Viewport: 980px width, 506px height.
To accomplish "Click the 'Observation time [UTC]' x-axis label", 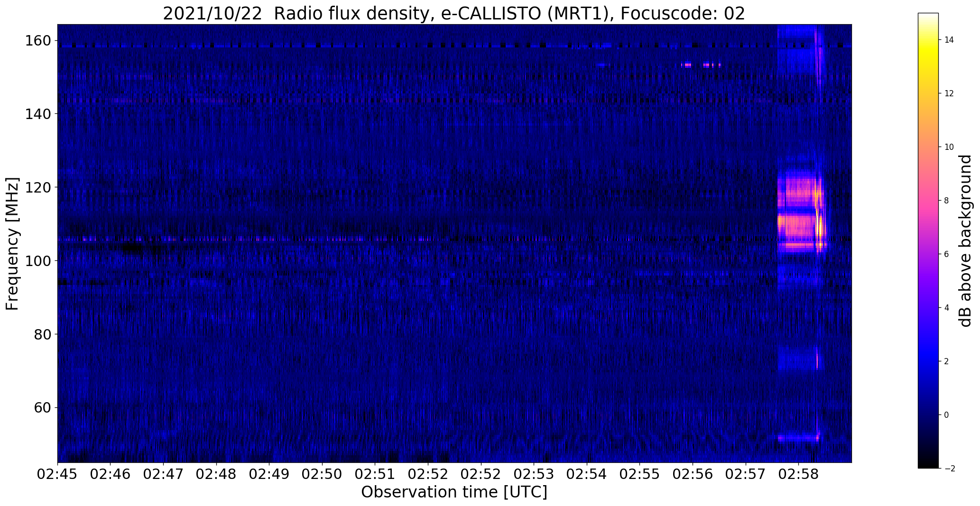I will pos(454,492).
